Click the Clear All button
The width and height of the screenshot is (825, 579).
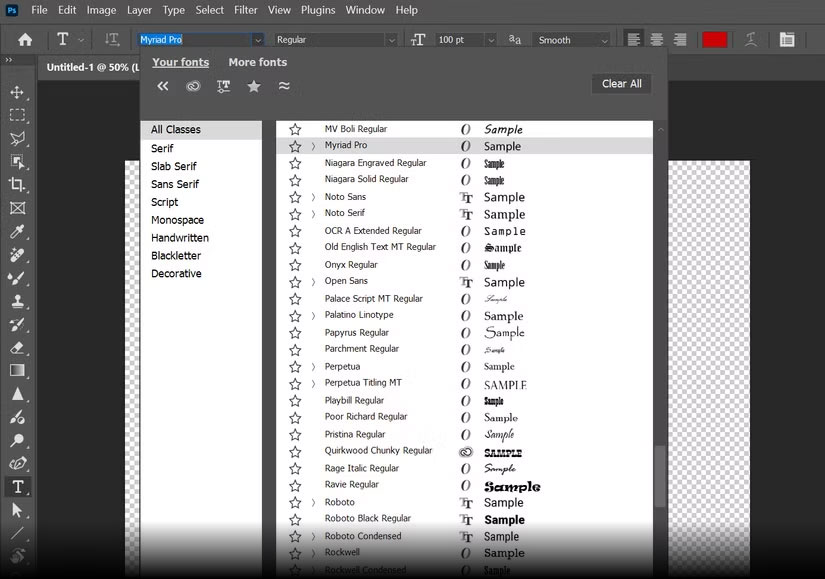click(620, 84)
